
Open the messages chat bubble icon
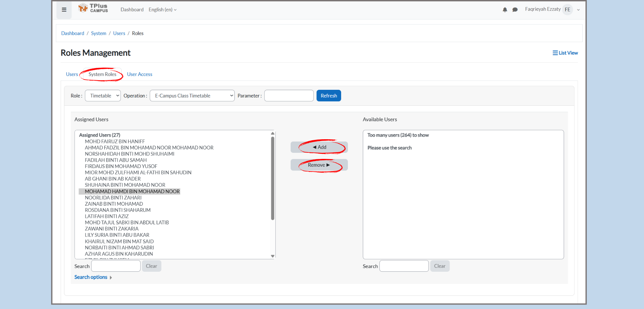click(x=515, y=10)
